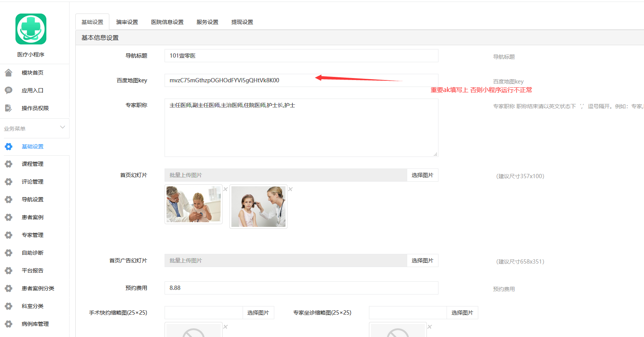
Task: Click into the 专家职称 textarea
Action: pos(301,128)
